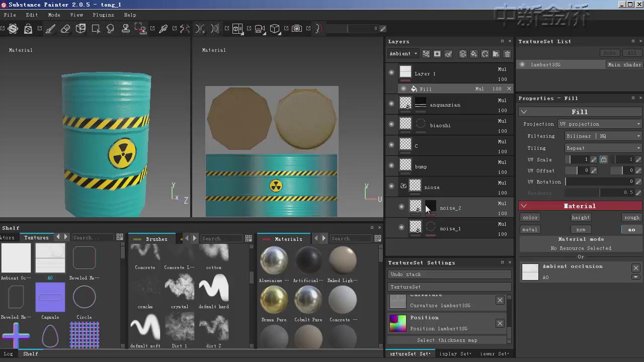This screenshot has width=644, height=362.
Task: Collapse the Material properties section
Action: (524, 206)
